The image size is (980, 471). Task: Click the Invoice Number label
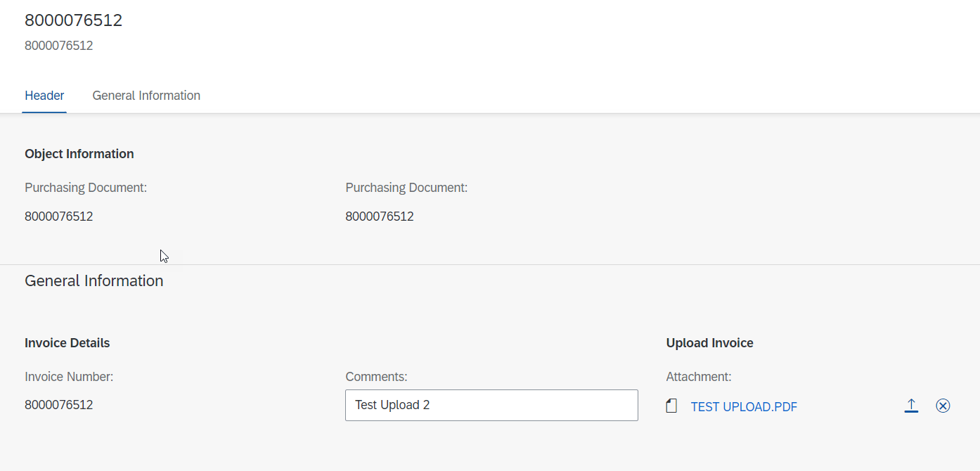(x=68, y=376)
